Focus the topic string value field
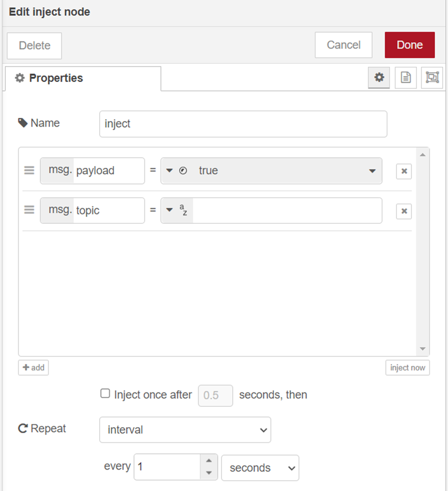Image resolution: width=448 pixels, height=491 pixels. click(x=287, y=210)
